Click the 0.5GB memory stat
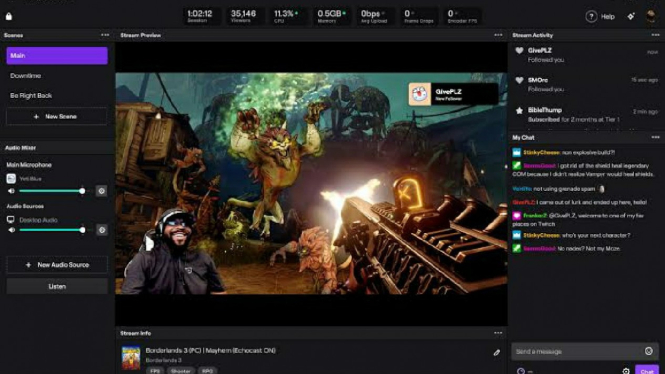 tap(331, 16)
